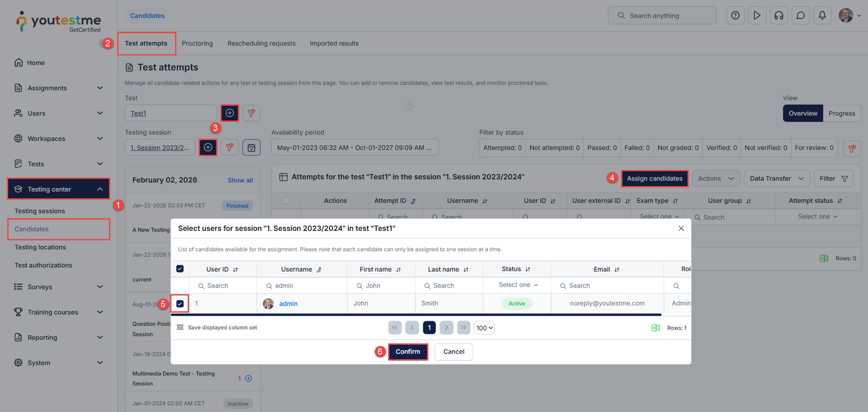Open the rows-per-page 100 dropdown

tap(484, 328)
